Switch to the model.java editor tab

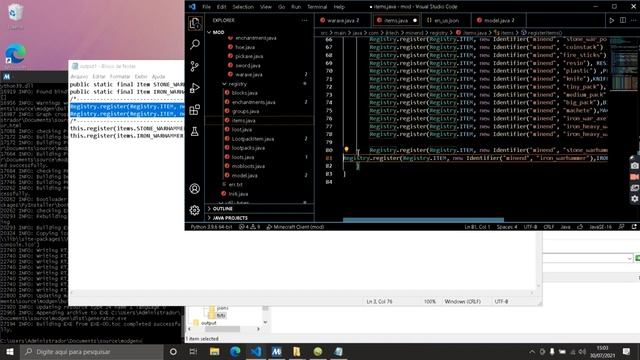pyautogui.click(x=498, y=20)
